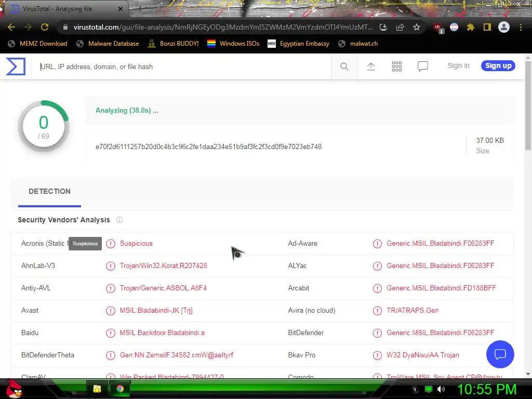Click the BitDefender vendor name

pos(305,333)
